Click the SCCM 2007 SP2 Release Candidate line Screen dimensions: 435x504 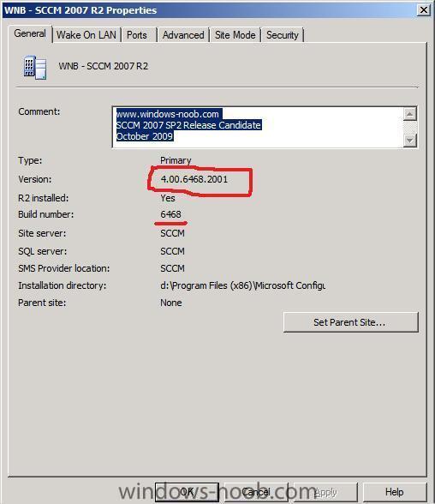(188, 125)
